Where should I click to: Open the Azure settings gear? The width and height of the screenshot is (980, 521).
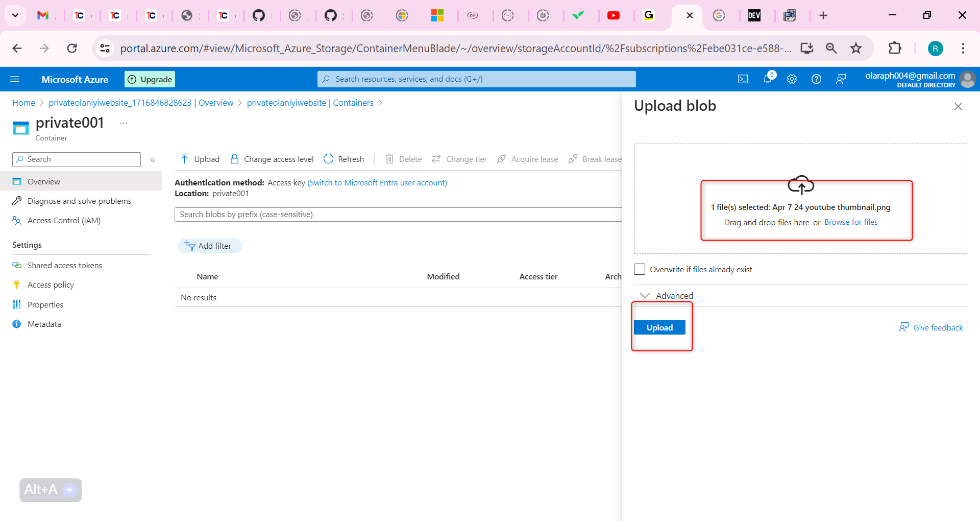[792, 79]
